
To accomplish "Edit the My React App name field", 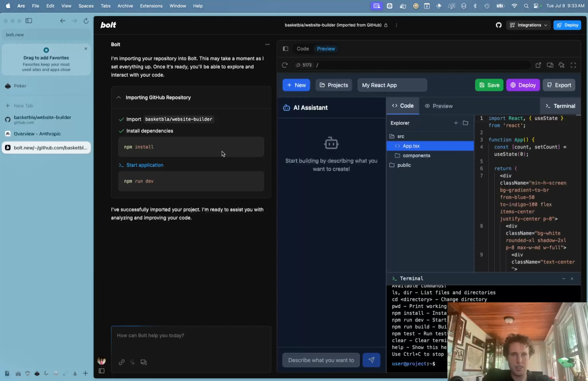I will click(x=392, y=85).
